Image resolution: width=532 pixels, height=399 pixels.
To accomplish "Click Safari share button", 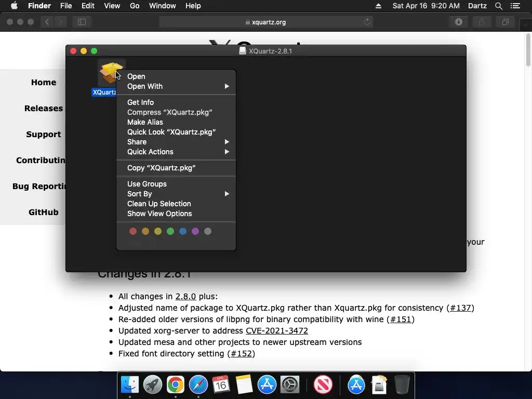I will point(482,22).
